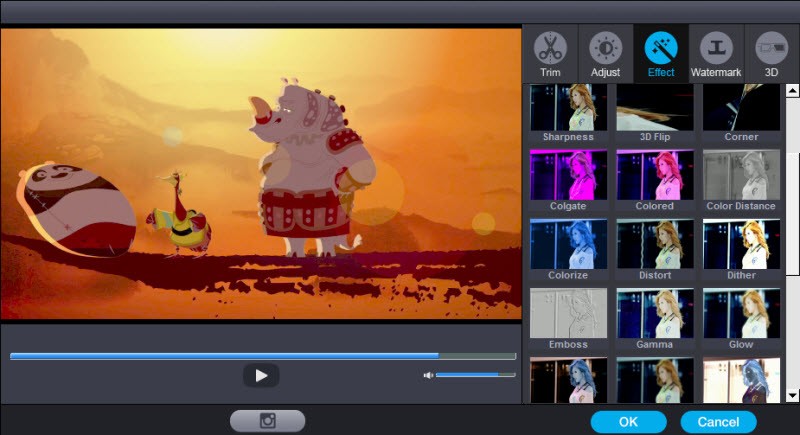
Task: Adjust the volume slider
Action: click(475, 375)
